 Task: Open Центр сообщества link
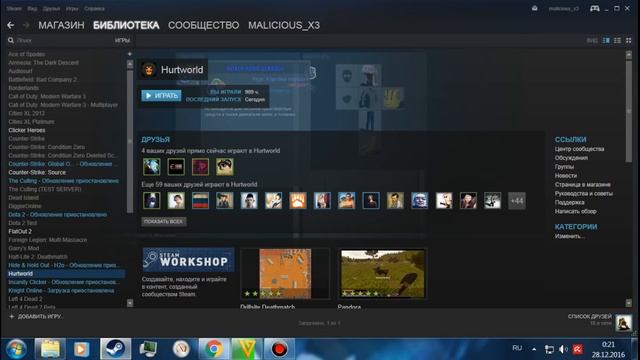click(579, 149)
